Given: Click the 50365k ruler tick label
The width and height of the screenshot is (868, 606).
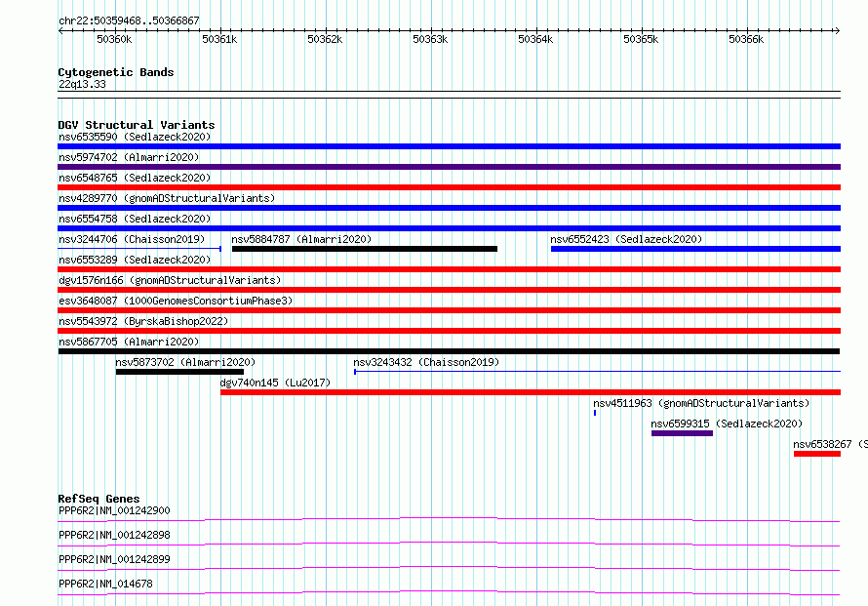Looking at the screenshot, I should pos(641,39).
